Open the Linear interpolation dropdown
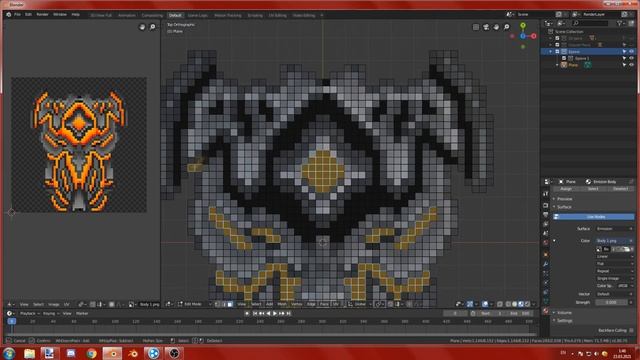Image resolution: width=640 pixels, height=360 pixels. [614, 256]
